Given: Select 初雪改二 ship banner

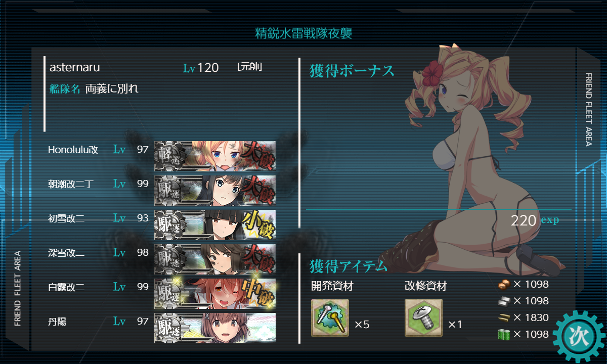Looking at the screenshot, I should 215,225.
